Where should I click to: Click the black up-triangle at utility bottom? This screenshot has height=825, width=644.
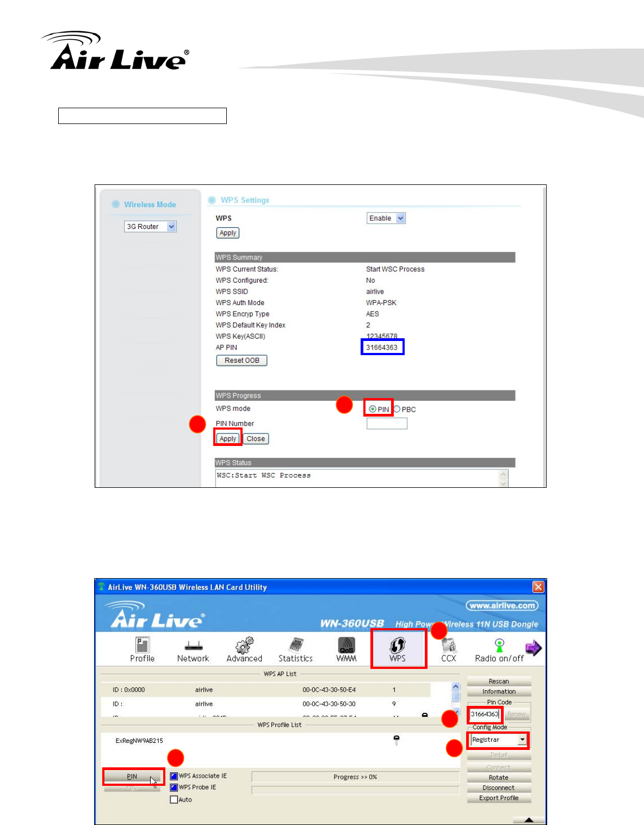click(x=528, y=820)
